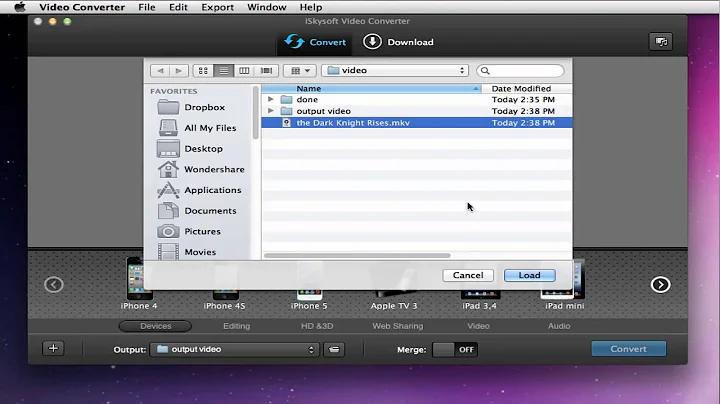The width and height of the screenshot is (720, 404).
Task: Choose the iPhone 4 preset
Action: pos(139,285)
